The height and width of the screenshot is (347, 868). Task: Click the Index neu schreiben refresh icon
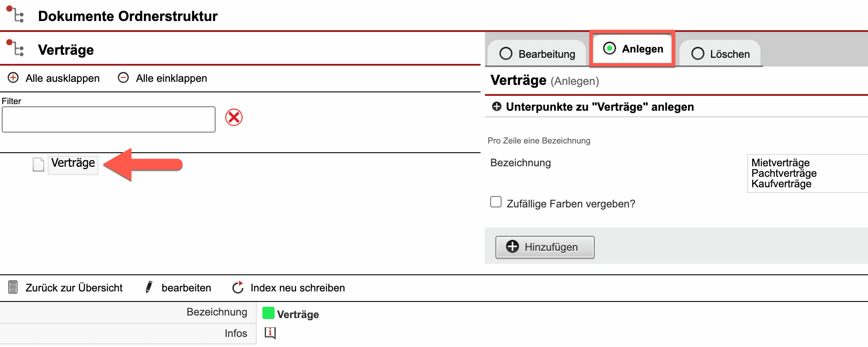[x=238, y=287]
